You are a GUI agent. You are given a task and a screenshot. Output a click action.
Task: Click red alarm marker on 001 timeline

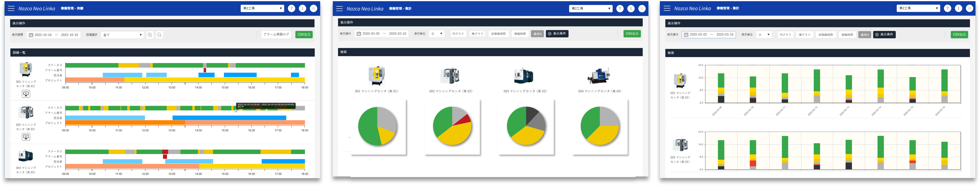point(205,70)
